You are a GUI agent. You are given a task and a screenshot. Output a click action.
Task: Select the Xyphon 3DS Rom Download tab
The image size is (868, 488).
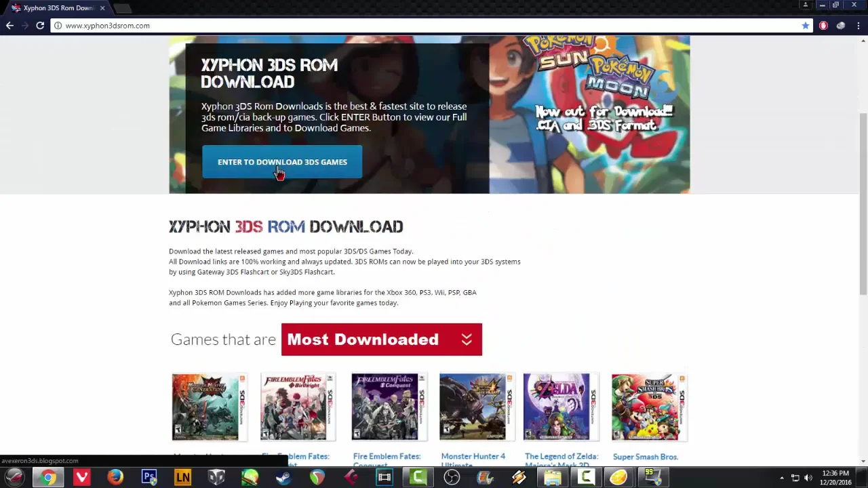tap(58, 8)
